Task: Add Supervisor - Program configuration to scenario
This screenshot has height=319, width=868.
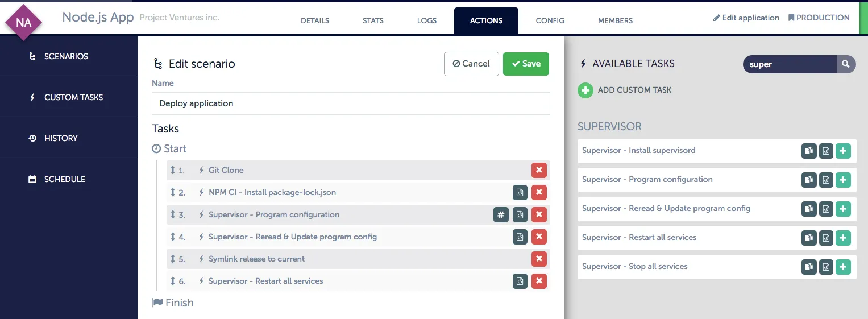Action: pyautogui.click(x=843, y=180)
